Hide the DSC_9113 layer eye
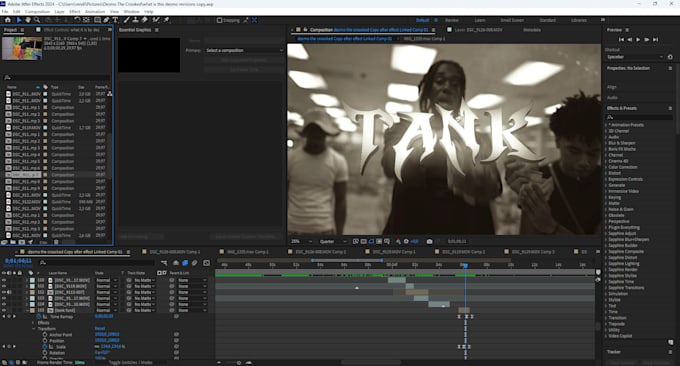Viewport: 680px width, 366px height. [x=4, y=292]
